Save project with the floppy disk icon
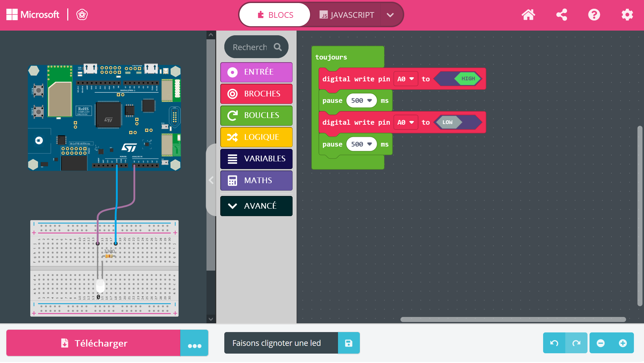644x363 pixels. pyautogui.click(x=349, y=343)
